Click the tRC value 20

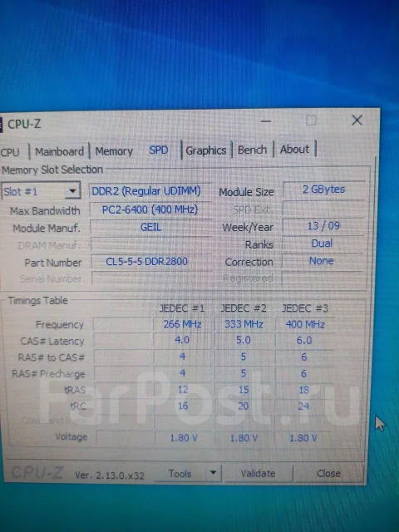click(244, 406)
